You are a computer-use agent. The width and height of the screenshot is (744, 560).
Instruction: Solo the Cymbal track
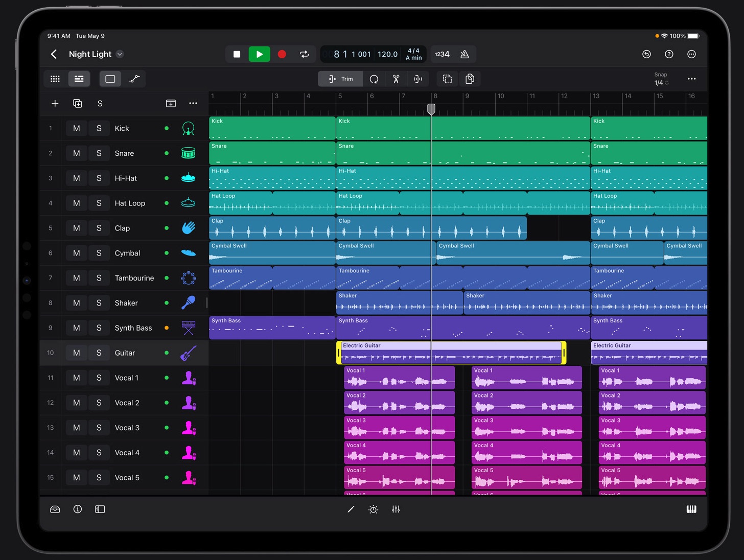(99, 253)
